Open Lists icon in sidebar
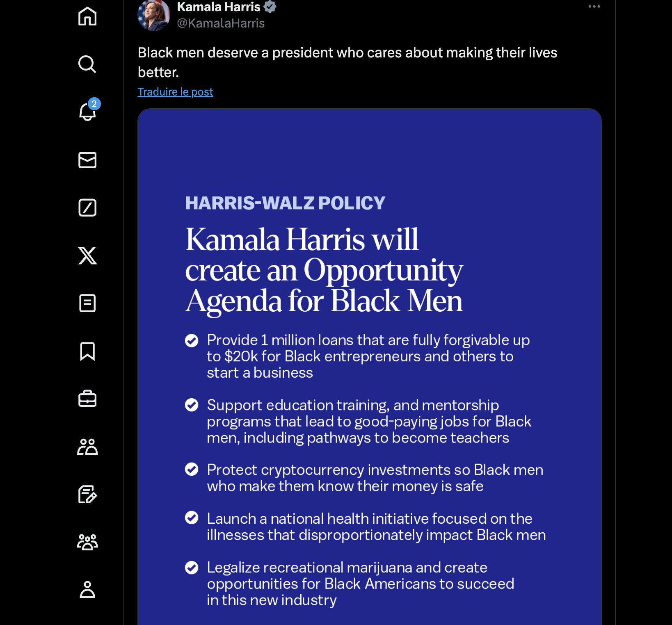This screenshot has height=625, width=672. point(87,303)
